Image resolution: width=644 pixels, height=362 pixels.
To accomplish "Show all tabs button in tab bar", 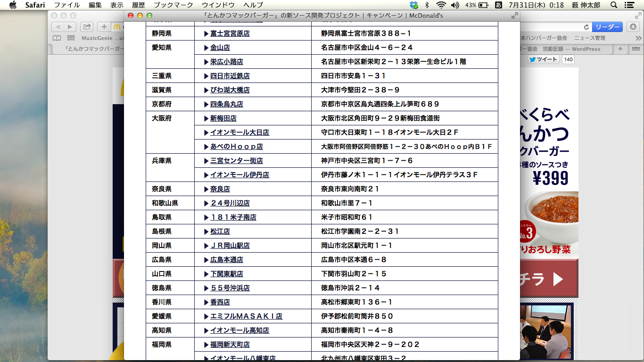I will tap(635, 49).
